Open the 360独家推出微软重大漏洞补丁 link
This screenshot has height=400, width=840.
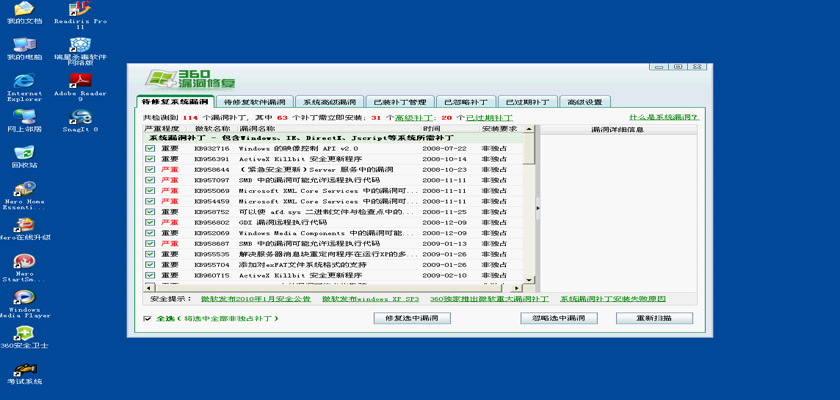(489, 299)
